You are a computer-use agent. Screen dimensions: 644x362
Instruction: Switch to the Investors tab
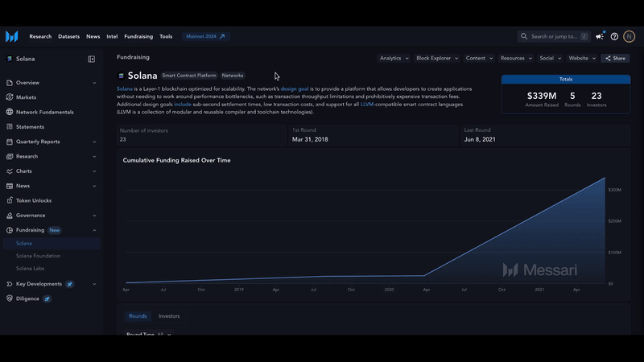[x=169, y=316]
